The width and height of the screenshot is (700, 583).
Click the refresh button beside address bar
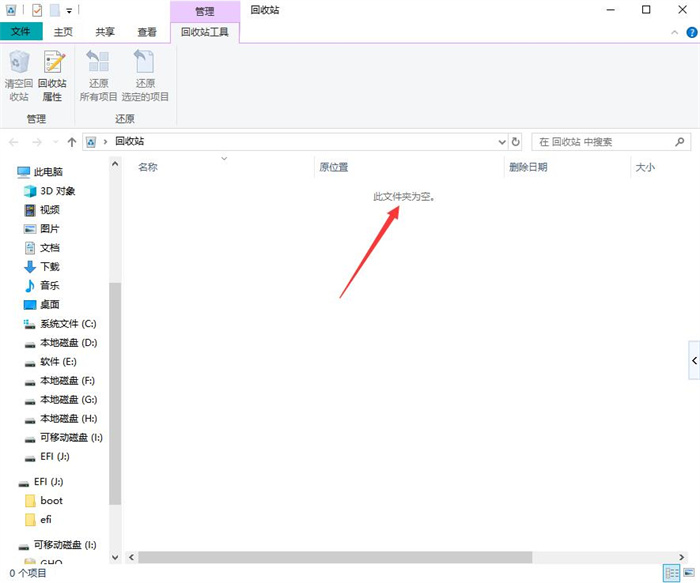[x=516, y=142]
